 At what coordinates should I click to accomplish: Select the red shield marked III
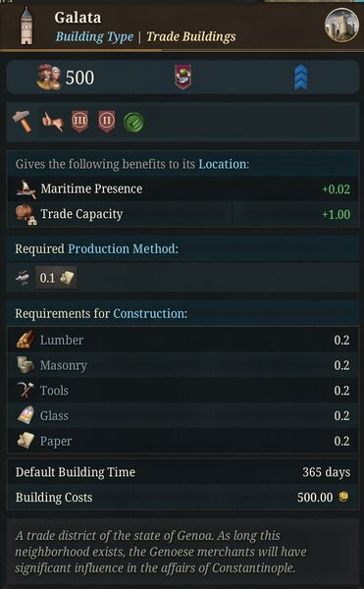(x=79, y=122)
